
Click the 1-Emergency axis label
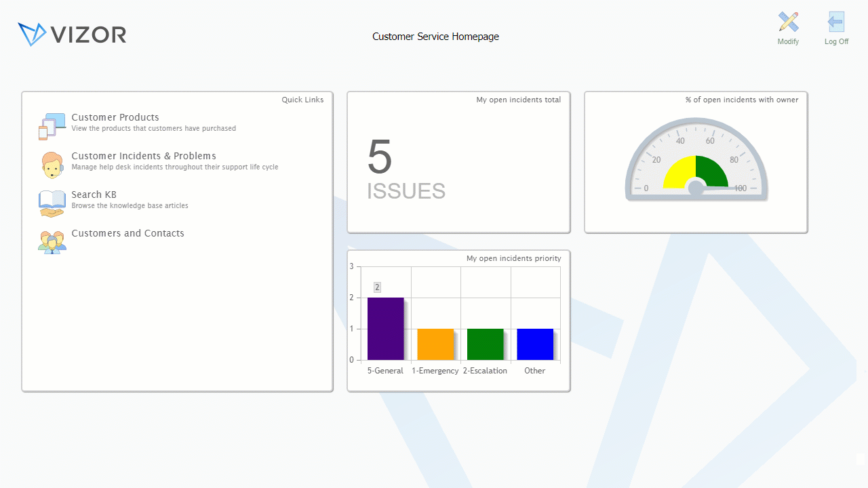pyautogui.click(x=435, y=371)
